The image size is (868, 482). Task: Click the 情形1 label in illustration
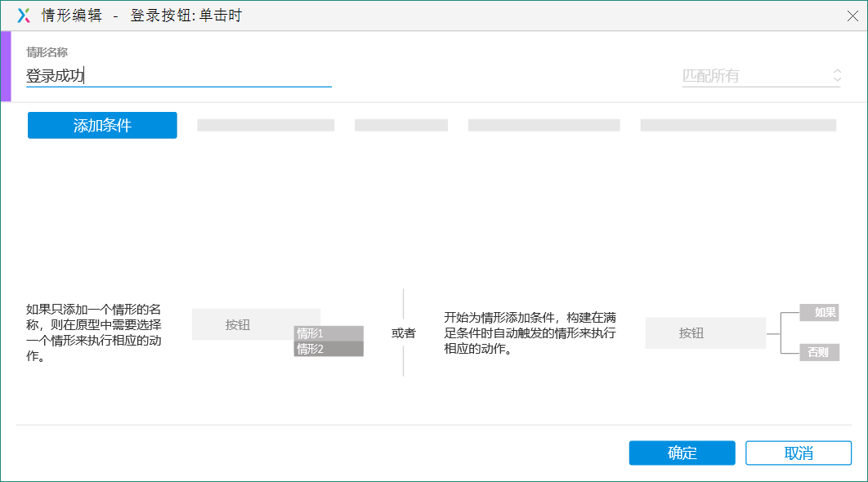(x=329, y=333)
